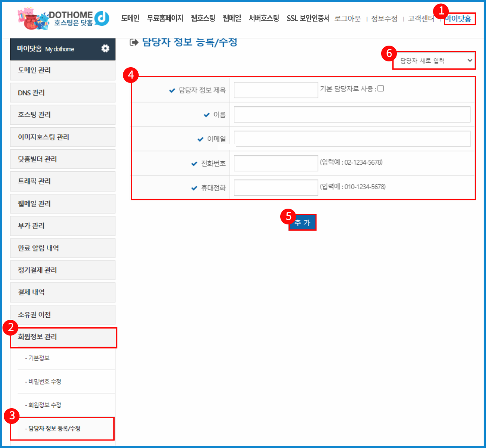Open 비밀번호 수정 submenu item
This screenshot has width=487, height=448.
43,382
